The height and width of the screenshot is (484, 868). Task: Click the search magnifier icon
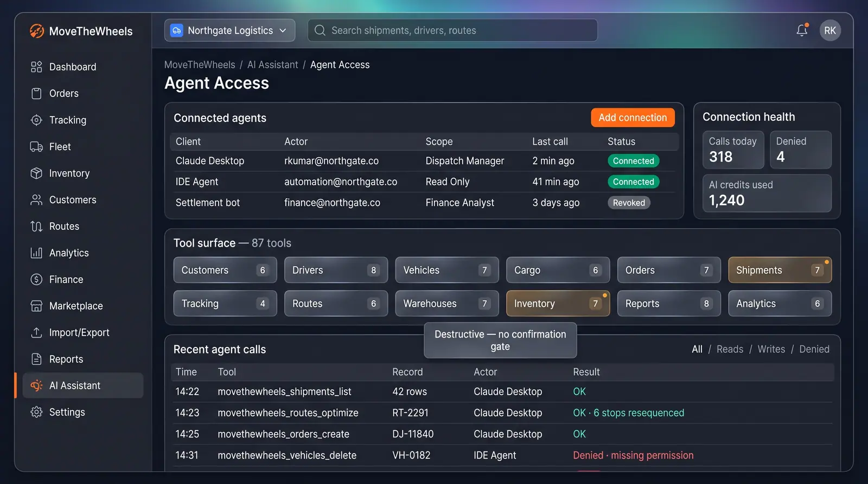click(320, 30)
